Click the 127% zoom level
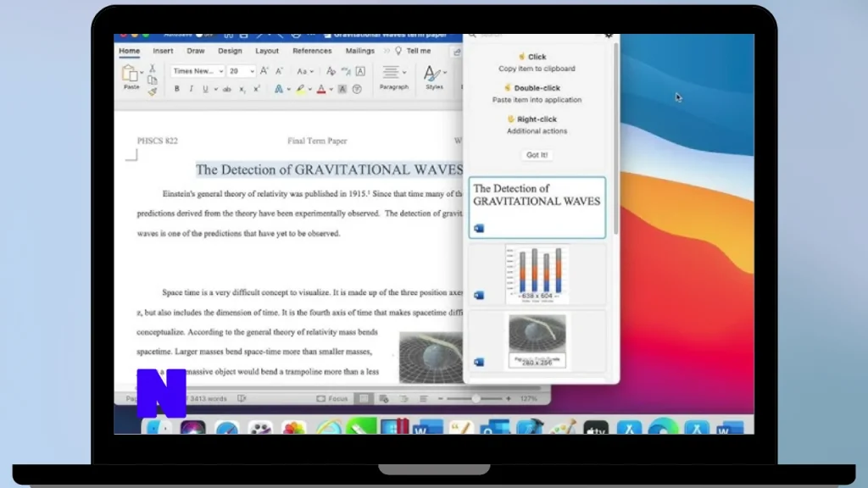 pos(528,398)
